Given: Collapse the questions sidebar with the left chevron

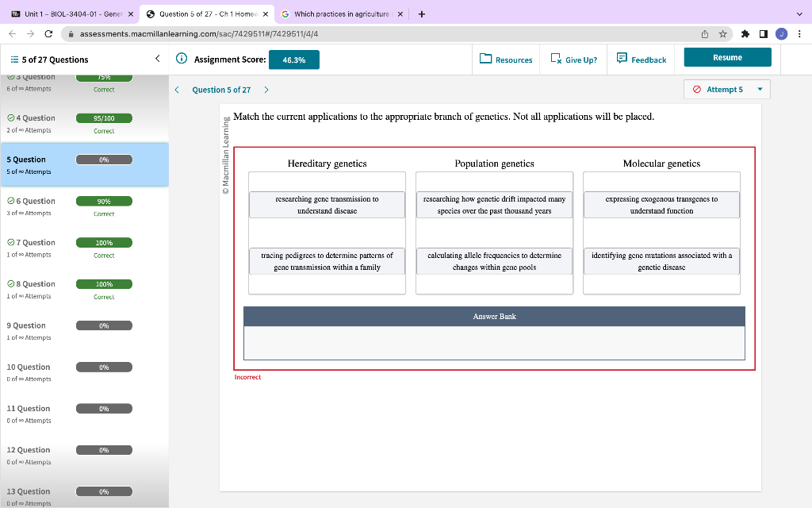Looking at the screenshot, I should [x=155, y=59].
